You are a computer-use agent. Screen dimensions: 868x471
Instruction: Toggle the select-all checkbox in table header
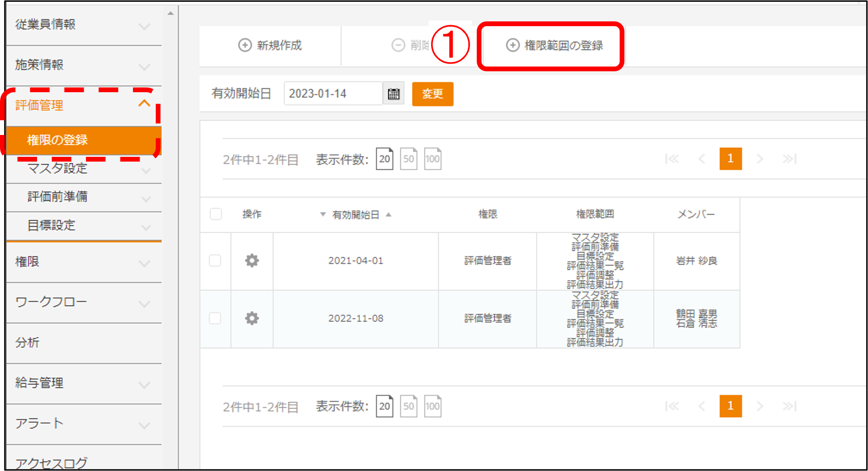click(x=216, y=214)
